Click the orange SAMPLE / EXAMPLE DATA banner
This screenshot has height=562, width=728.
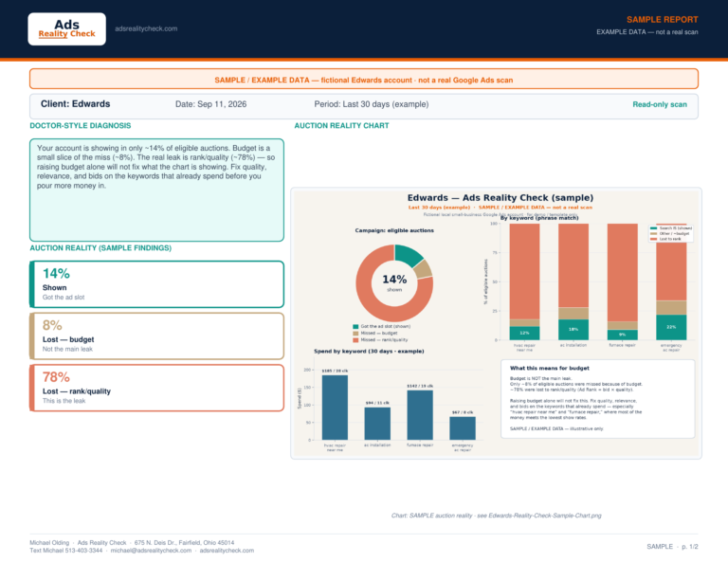[364, 79]
